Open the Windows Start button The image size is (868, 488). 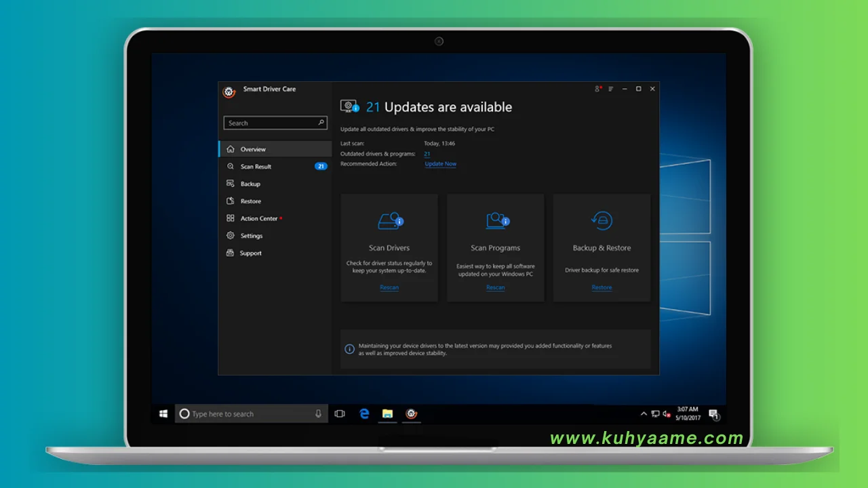pyautogui.click(x=163, y=413)
